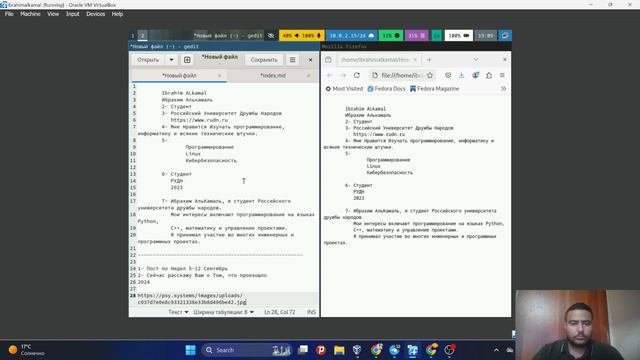Open the Ширина табуляции dropdown
640x360 pixels.
[223, 312]
